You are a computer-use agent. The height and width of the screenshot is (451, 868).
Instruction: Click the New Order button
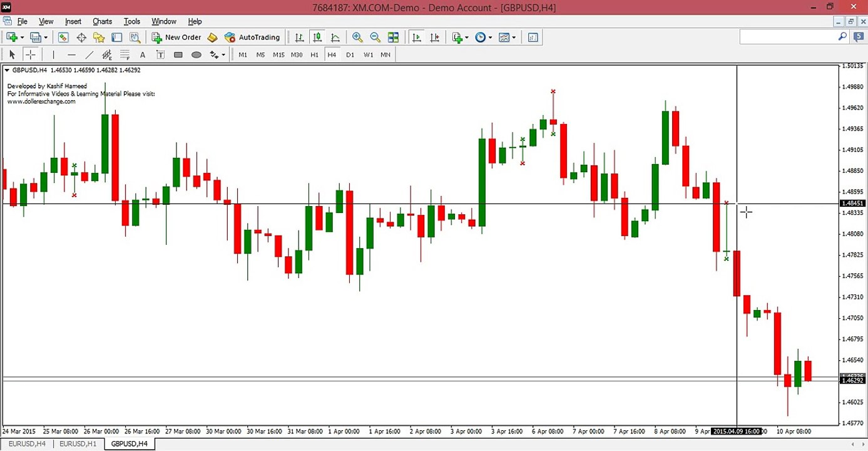click(x=176, y=38)
